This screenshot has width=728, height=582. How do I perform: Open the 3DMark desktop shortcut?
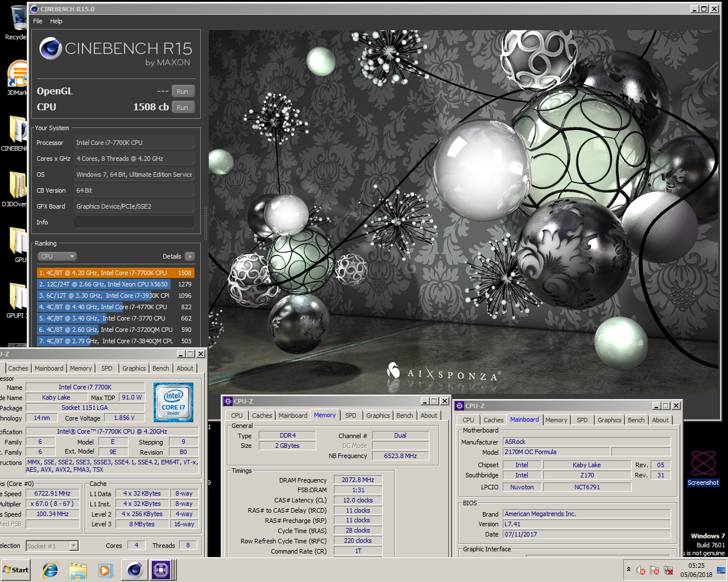click(x=17, y=78)
